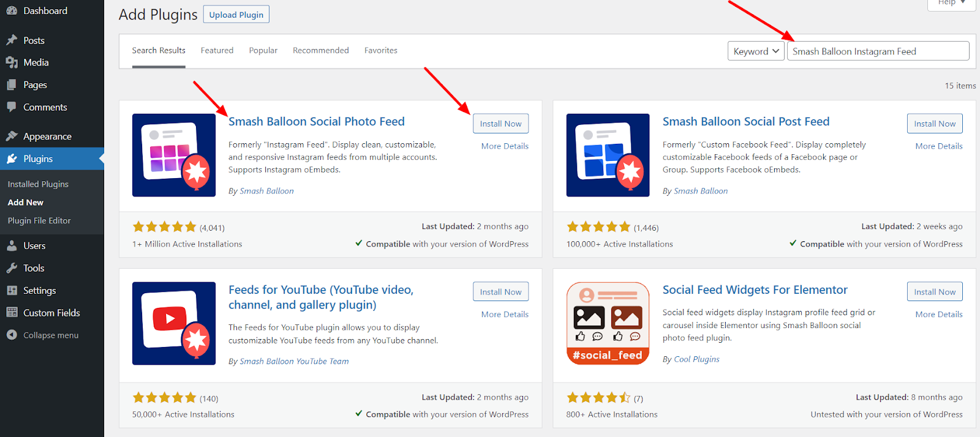Click the Tools wrench icon
The height and width of the screenshot is (437, 980).
point(12,268)
